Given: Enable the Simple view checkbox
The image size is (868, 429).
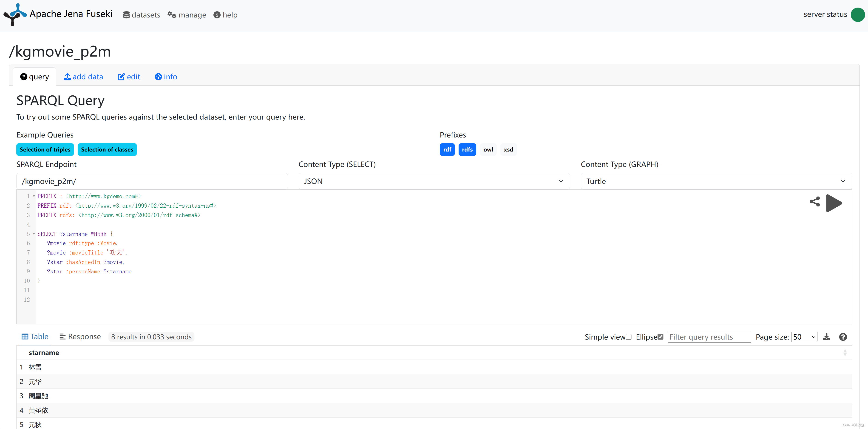Looking at the screenshot, I should click(628, 337).
